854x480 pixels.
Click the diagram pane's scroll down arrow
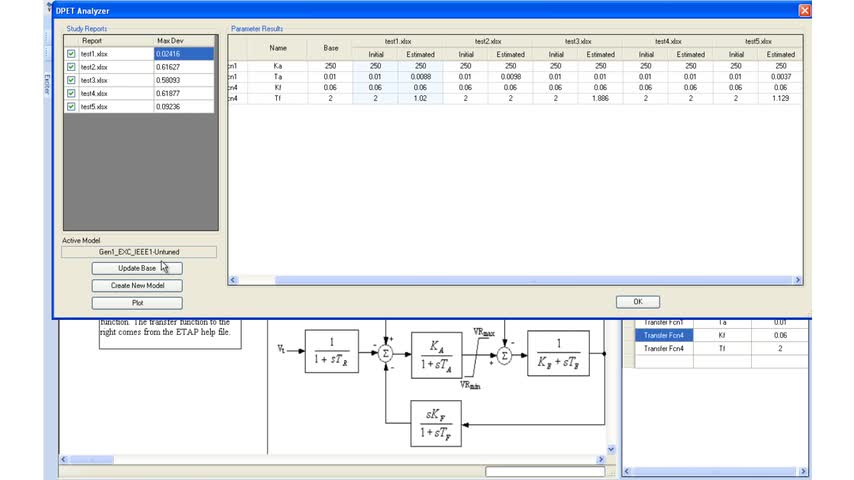[611, 449]
